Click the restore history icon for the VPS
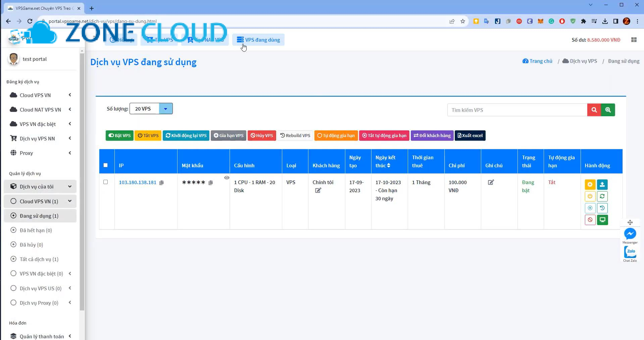Image resolution: width=644 pixels, height=340 pixels. (x=602, y=208)
